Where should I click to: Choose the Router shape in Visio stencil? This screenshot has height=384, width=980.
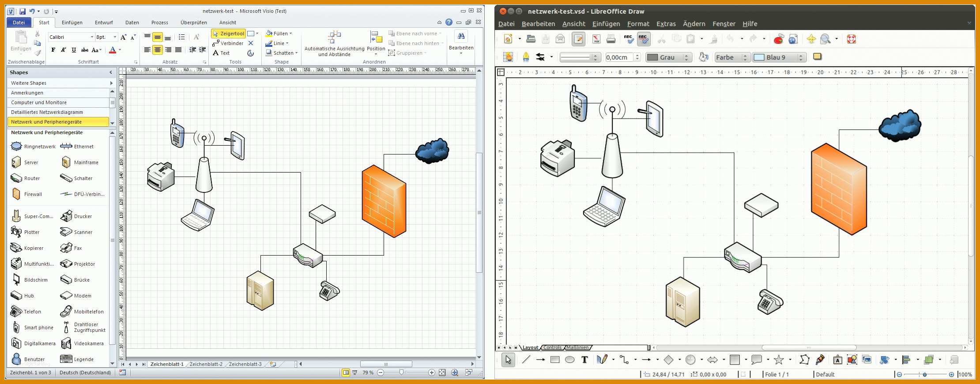(26, 178)
